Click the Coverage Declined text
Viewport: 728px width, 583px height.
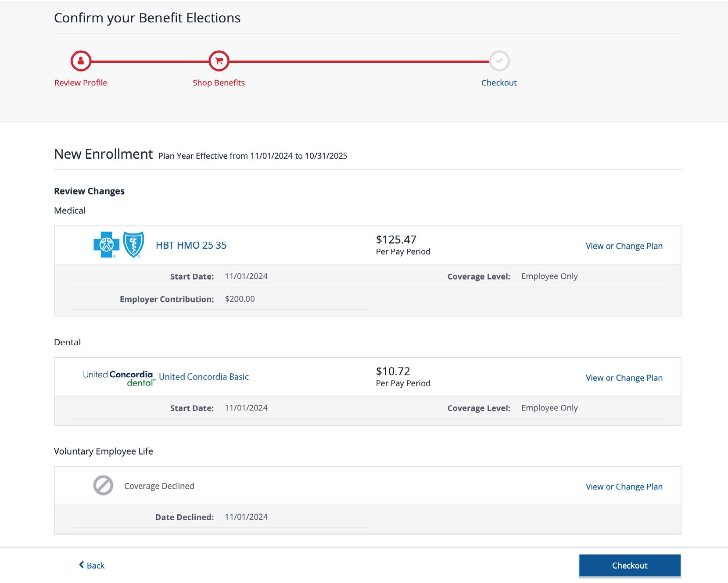pyautogui.click(x=159, y=486)
